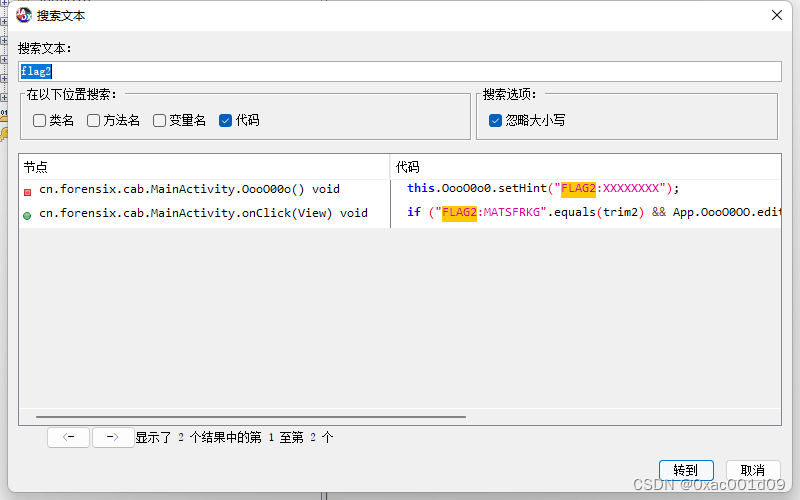Toggle the 忽略大小写 option checkbox
800x500 pixels.
pyautogui.click(x=495, y=120)
